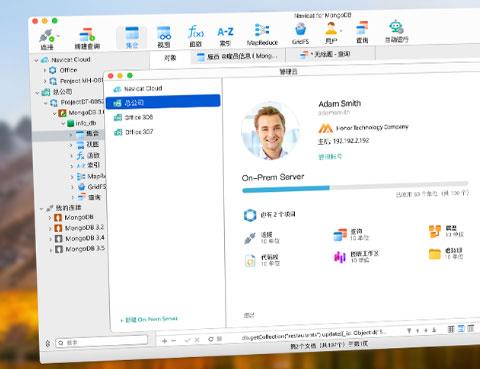Click last-page arrow in bottom navigation

pyautogui.click(x=434, y=330)
